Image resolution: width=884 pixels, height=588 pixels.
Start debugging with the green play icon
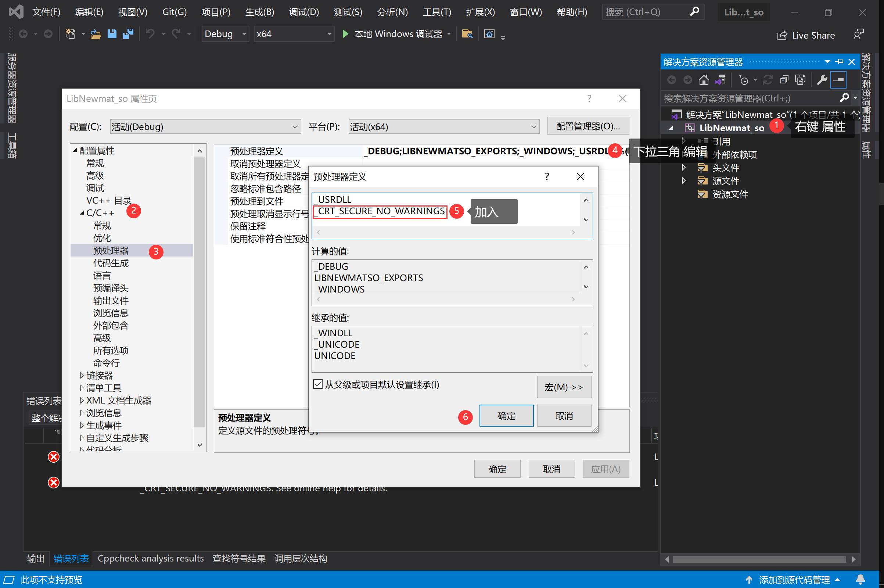pos(345,34)
